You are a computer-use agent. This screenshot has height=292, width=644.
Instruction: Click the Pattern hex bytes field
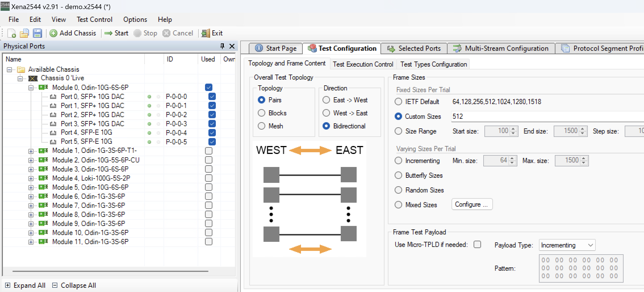581,268
